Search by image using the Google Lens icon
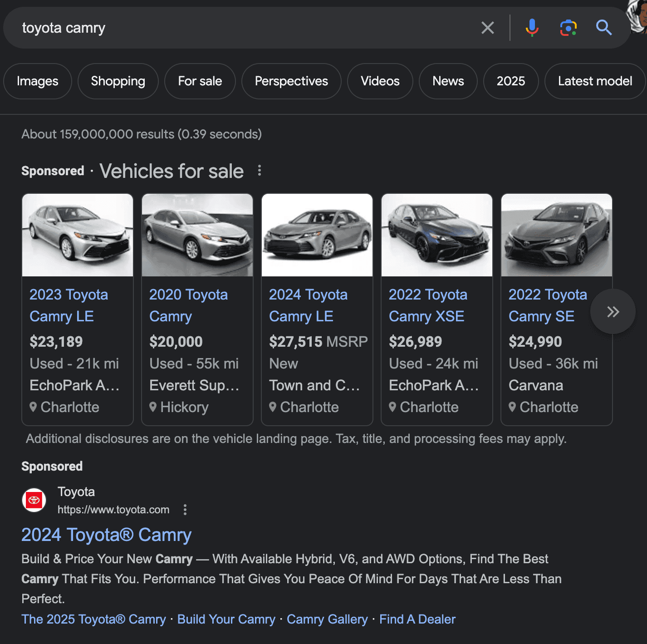The width and height of the screenshot is (647, 644). tap(568, 28)
